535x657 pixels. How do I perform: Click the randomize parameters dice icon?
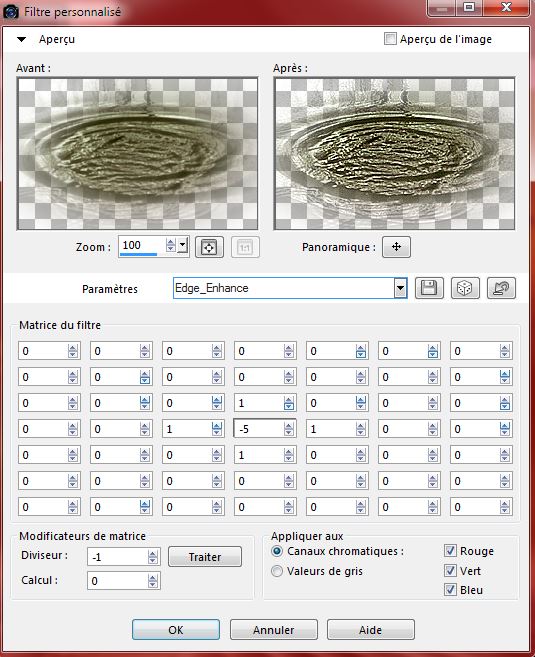click(x=465, y=288)
